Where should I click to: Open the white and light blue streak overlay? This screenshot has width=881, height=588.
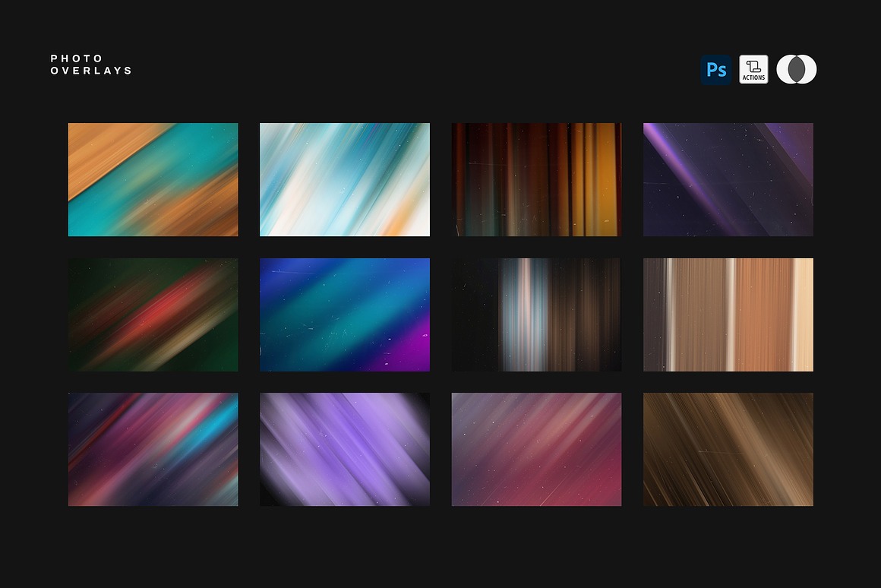[345, 179]
